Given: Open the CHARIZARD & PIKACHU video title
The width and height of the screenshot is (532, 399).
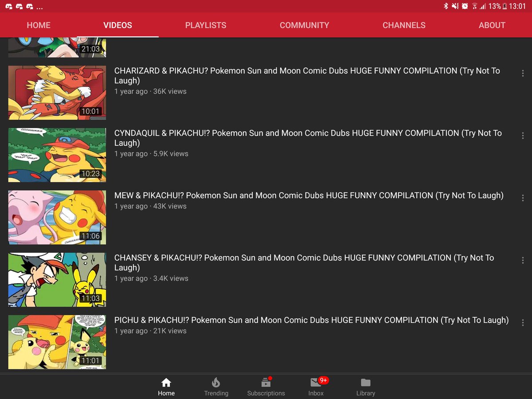Looking at the screenshot, I should pyautogui.click(x=307, y=75).
